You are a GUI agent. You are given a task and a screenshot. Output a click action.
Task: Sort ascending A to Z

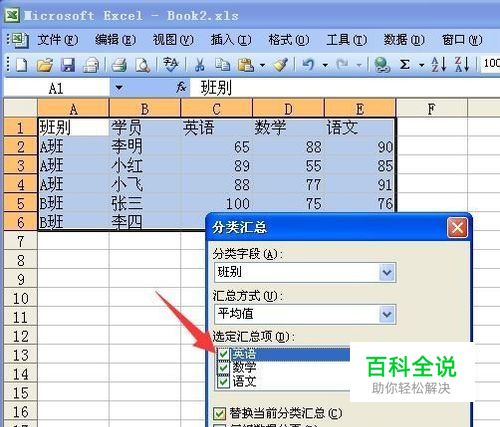click(x=438, y=64)
